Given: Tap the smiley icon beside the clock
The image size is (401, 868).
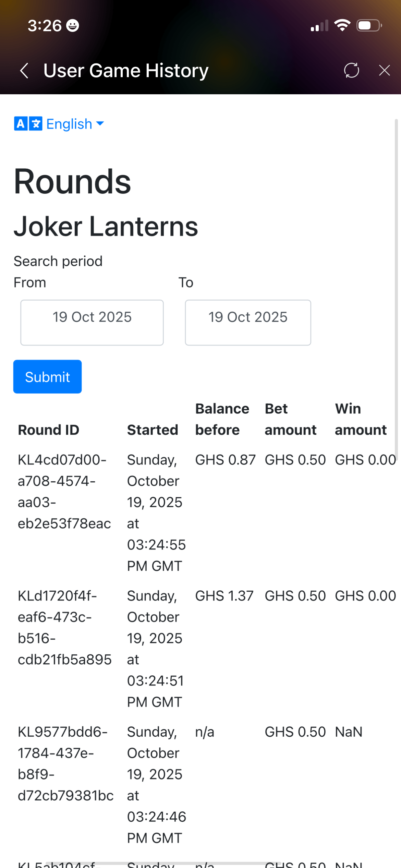Looking at the screenshot, I should [x=72, y=26].
